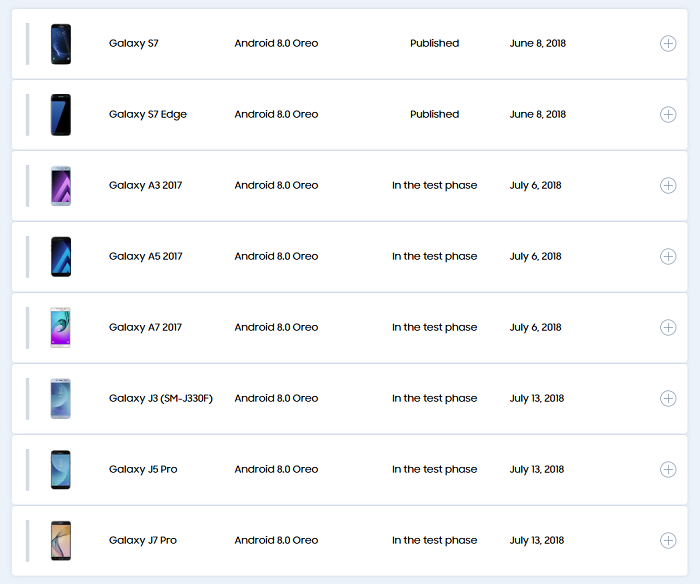Click 'Android 8.0 Oreo' in Galaxy A5 2017 row

pyautogui.click(x=276, y=256)
